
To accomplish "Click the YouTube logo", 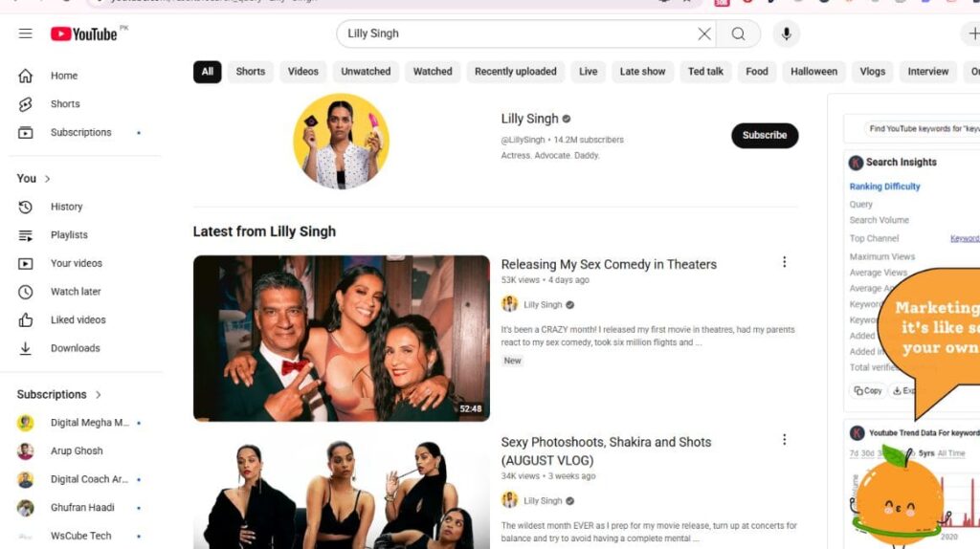I will point(84,34).
